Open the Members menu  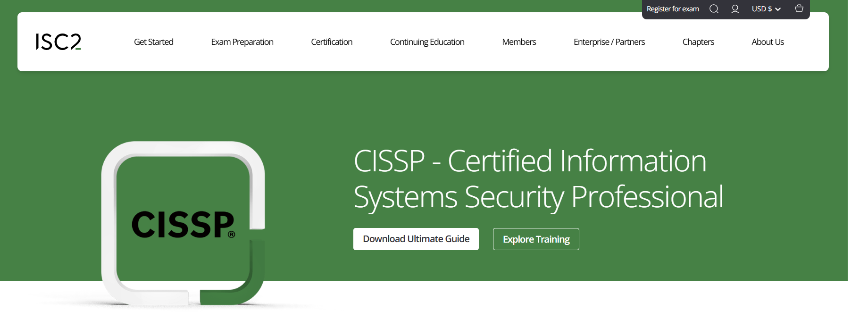click(519, 42)
